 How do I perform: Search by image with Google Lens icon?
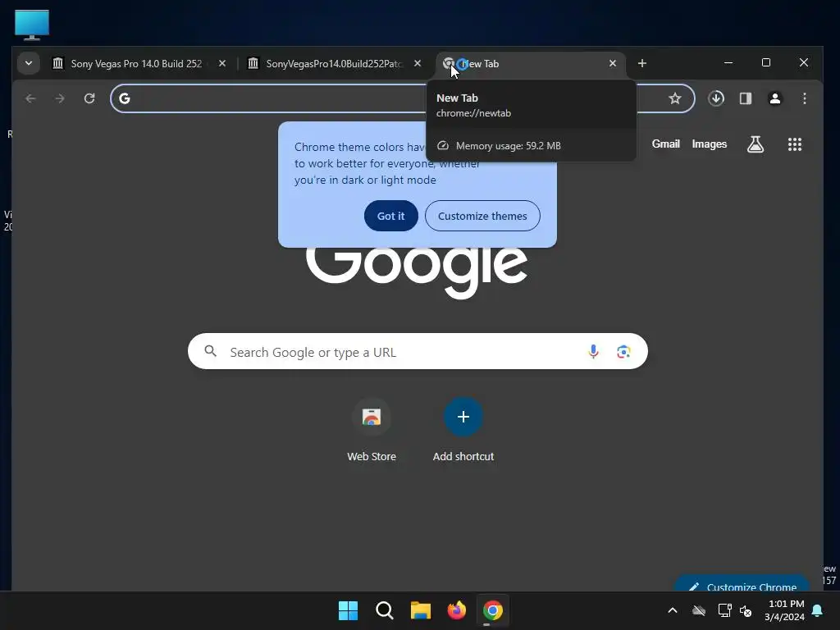point(623,351)
